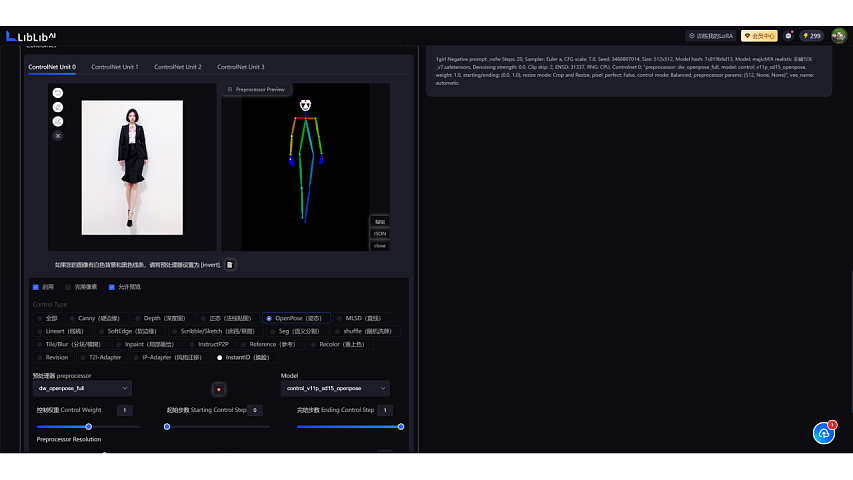Open the 会员中心 member center button

point(759,36)
